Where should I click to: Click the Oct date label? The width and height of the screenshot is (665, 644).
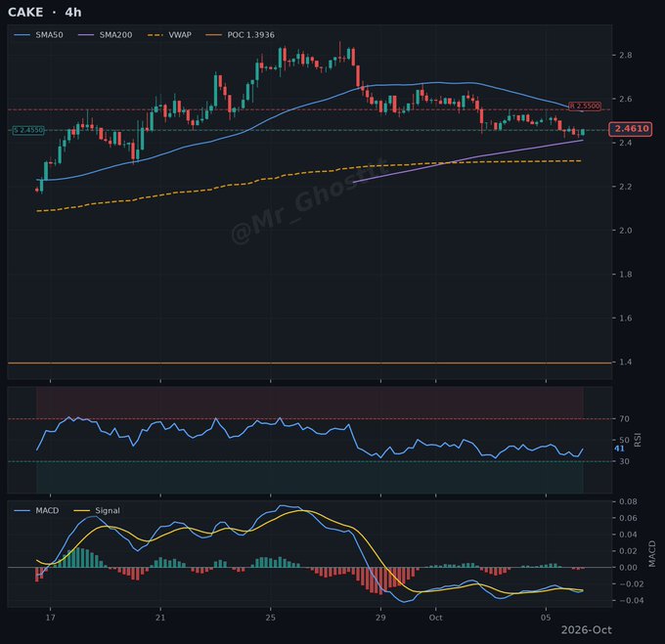pos(435,618)
